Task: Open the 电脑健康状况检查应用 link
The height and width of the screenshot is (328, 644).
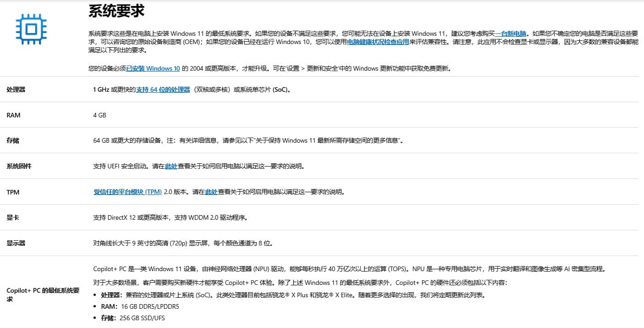Action: point(378,42)
